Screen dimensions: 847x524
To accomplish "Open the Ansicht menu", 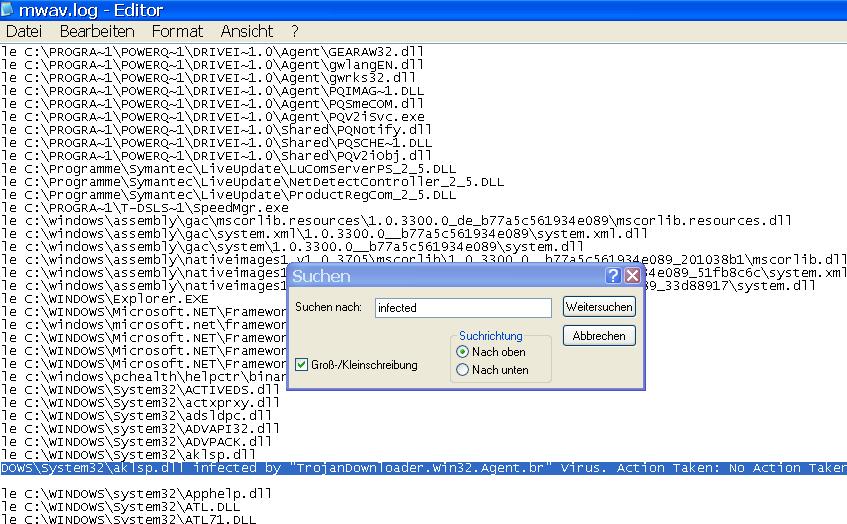I will [246, 32].
